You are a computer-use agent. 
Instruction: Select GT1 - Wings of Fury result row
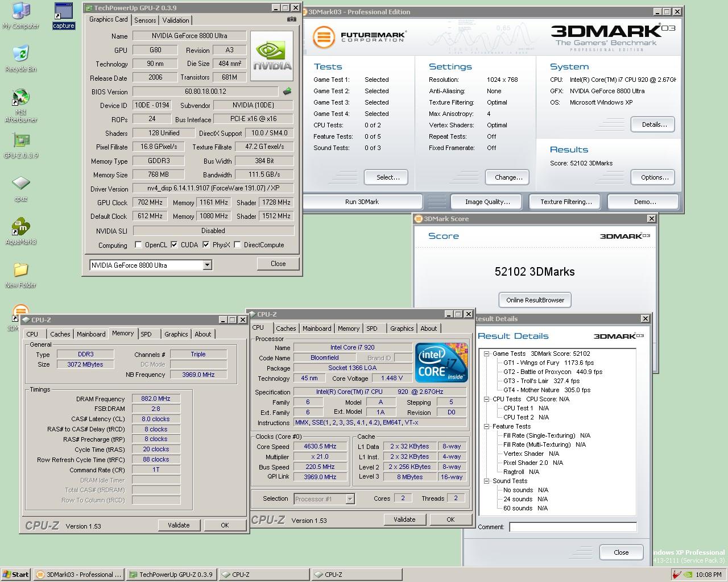[x=548, y=363]
